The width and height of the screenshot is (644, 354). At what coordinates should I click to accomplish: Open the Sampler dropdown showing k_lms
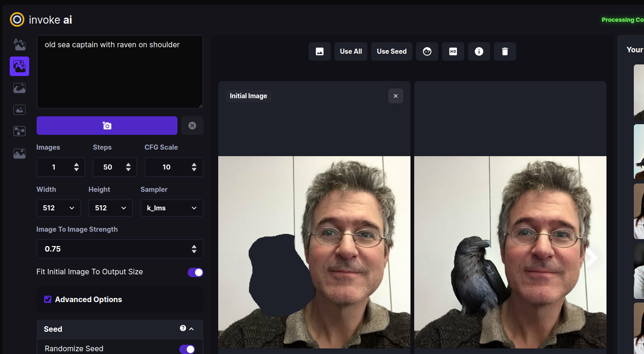pyautogui.click(x=171, y=208)
